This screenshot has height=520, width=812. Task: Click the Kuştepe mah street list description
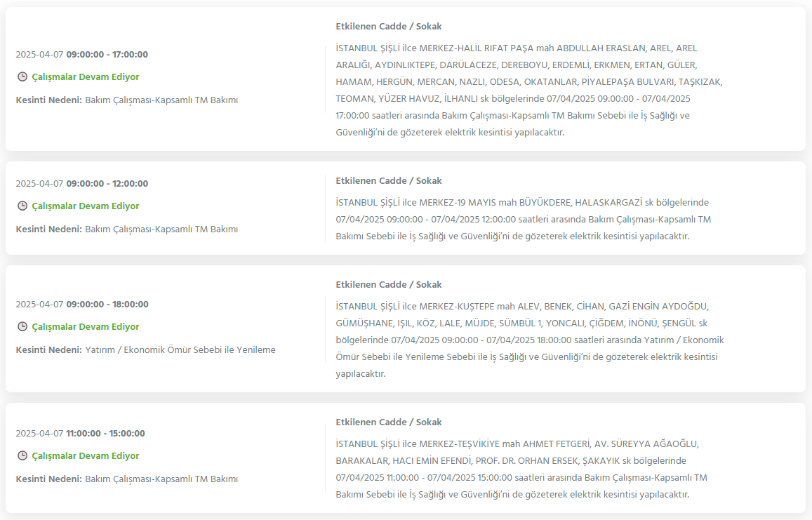pyautogui.click(x=530, y=340)
